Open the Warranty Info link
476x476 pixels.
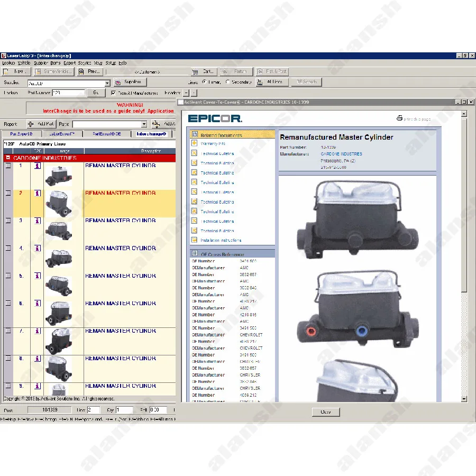(213, 143)
